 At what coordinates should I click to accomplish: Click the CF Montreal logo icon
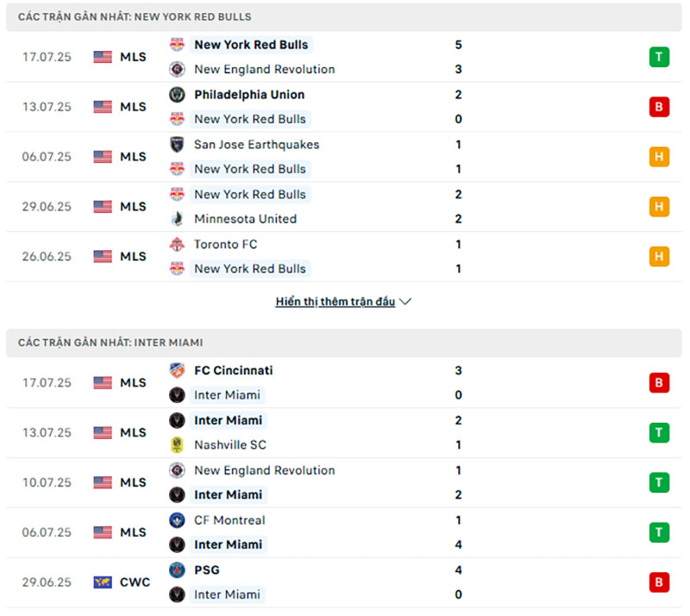point(177,520)
